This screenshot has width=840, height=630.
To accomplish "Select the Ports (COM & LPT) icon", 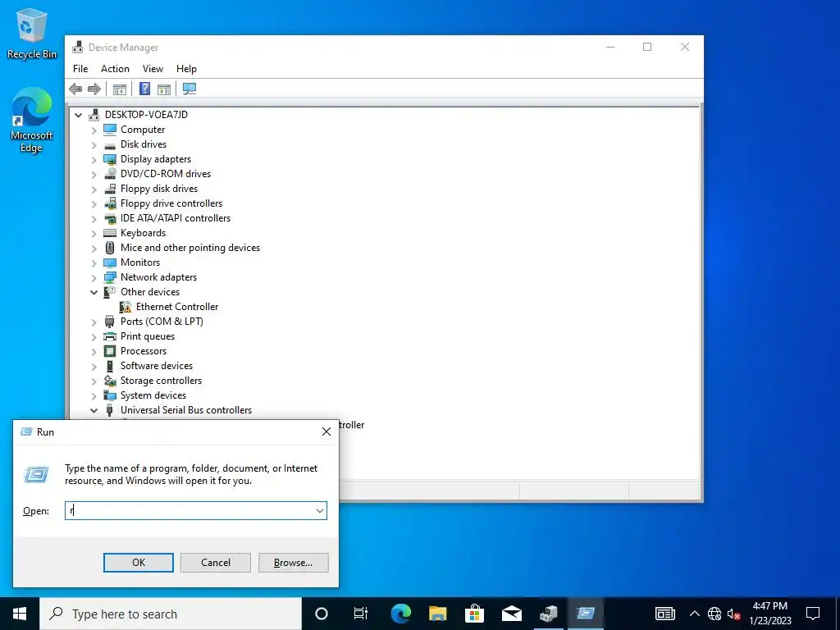I will coord(110,322).
